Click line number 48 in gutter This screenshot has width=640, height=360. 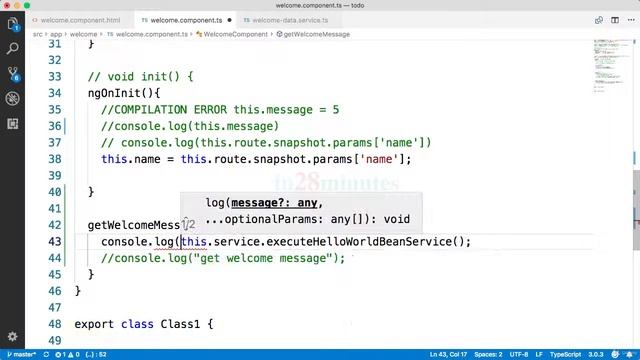[x=55, y=324]
